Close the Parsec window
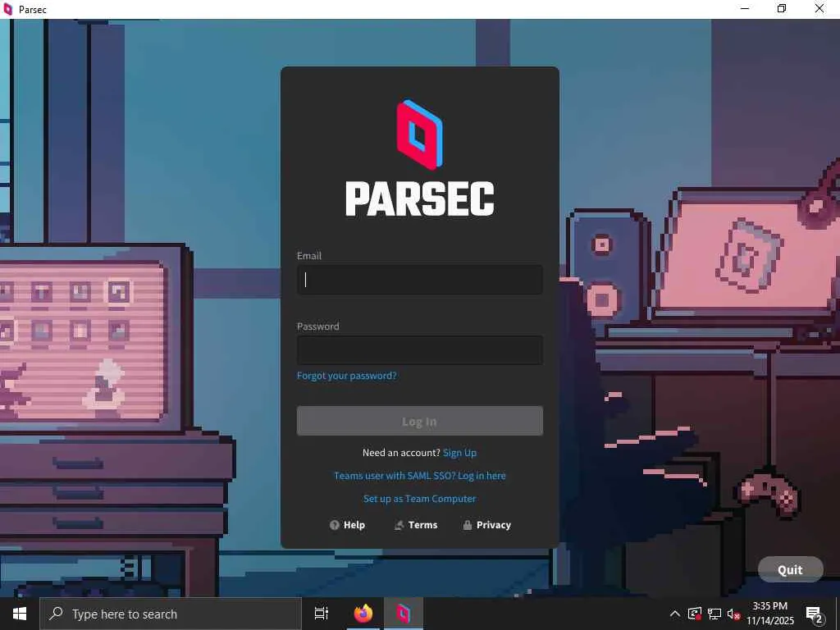The height and width of the screenshot is (630, 840). 819,9
